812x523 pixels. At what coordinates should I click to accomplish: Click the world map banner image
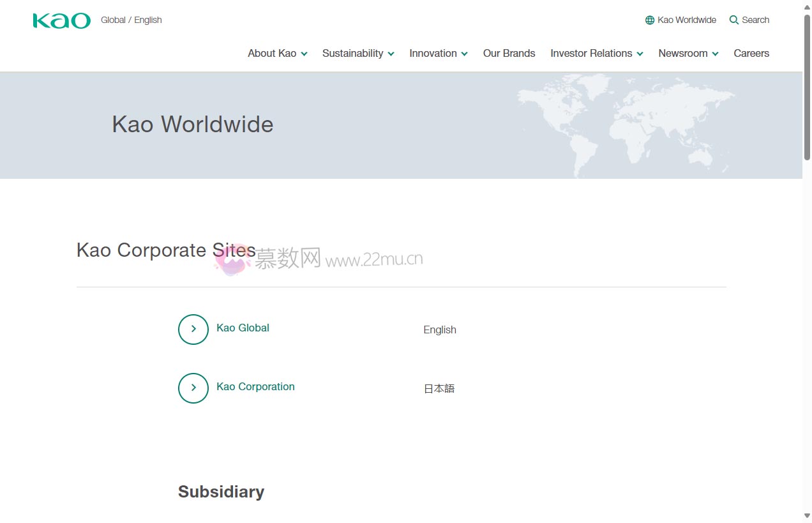[x=626, y=125]
